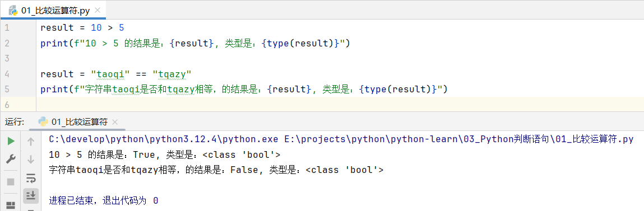Image resolution: width=644 pixels, height=211 pixels.
Task: Open run configuration wrench settings
Action: click(x=11, y=160)
